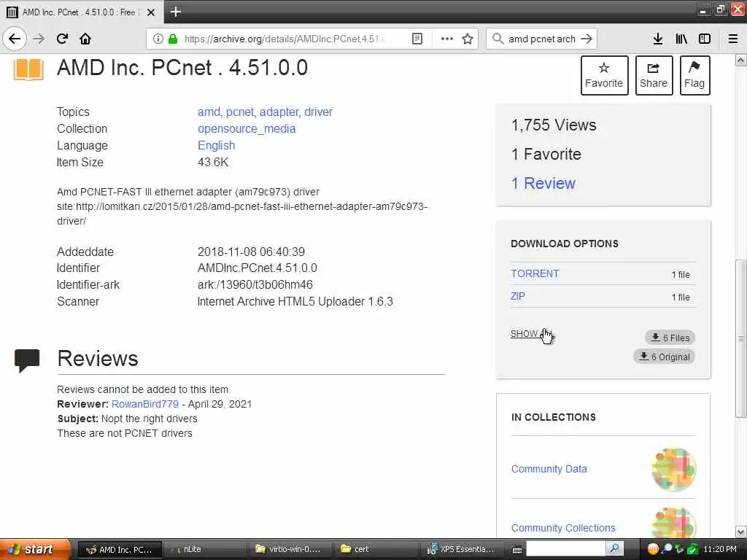This screenshot has height=560, width=747.
Task: Select the 'ark:/13960/t3b06hm46' value
Action: [x=255, y=285]
